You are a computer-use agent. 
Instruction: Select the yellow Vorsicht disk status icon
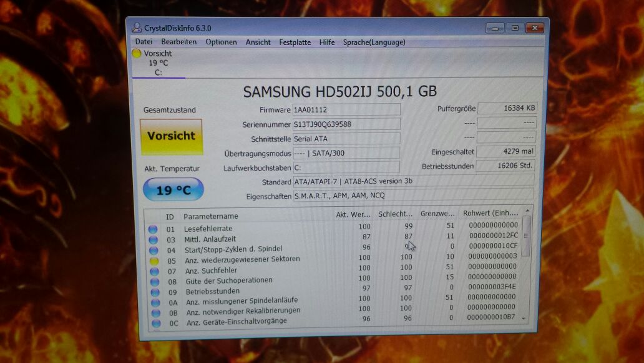tap(137, 53)
